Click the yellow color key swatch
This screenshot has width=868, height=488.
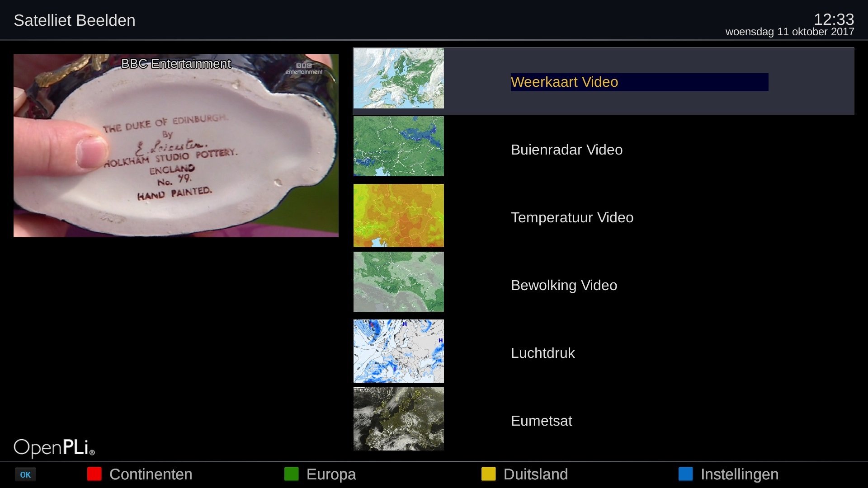click(x=488, y=474)
